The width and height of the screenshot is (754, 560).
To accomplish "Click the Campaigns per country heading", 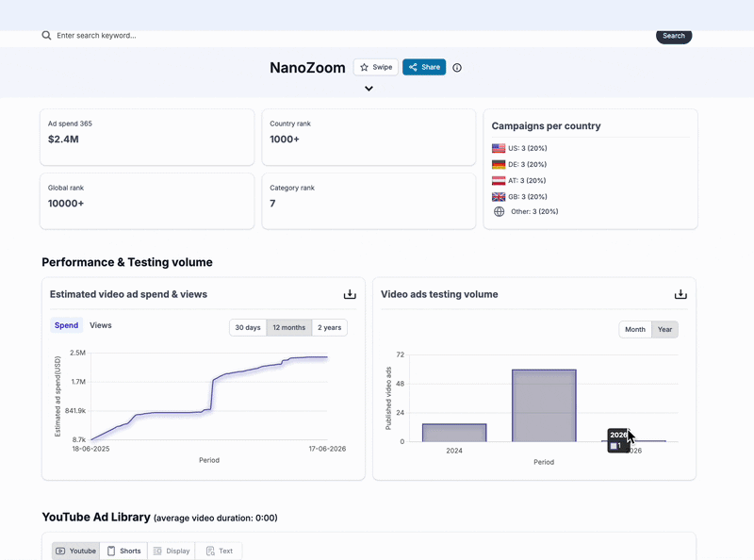I will (547, 126).
